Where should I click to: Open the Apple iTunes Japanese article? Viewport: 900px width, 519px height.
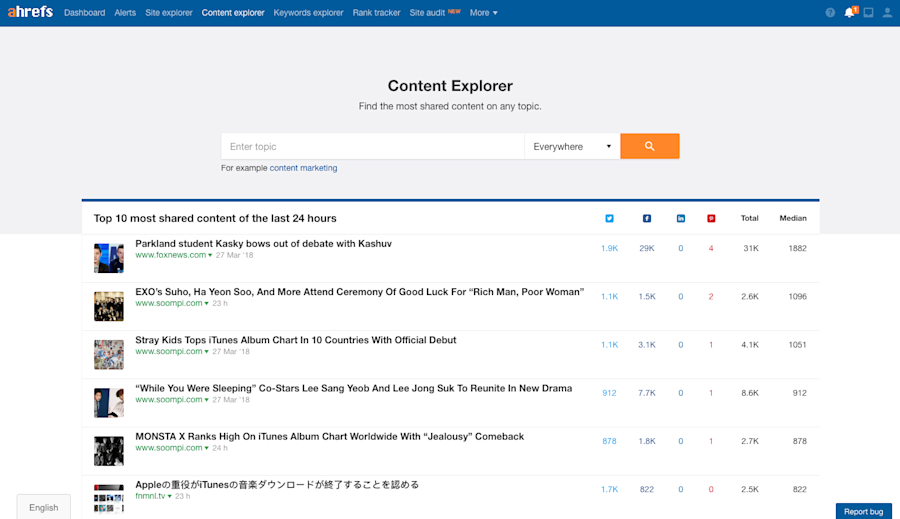(277, 485)
